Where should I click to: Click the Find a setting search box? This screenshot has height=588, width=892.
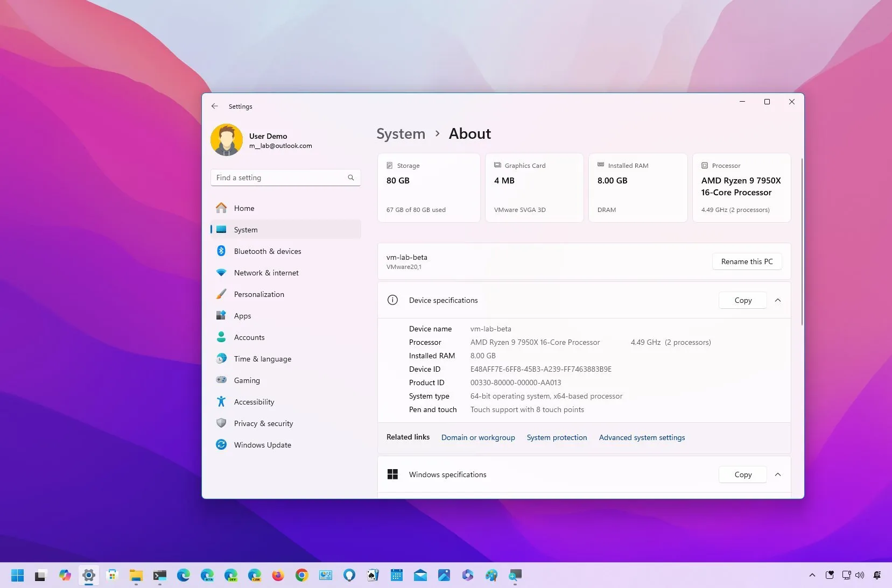pos(285,178)
